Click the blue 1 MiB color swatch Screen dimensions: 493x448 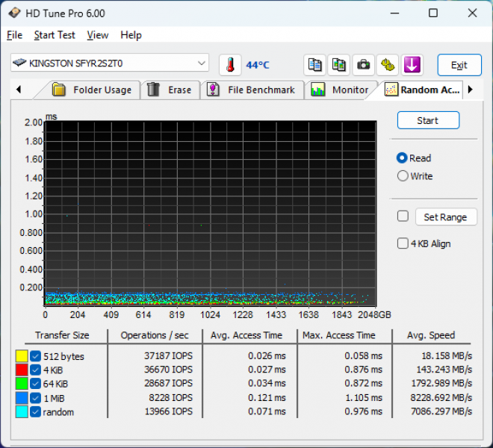click(22, 398)
